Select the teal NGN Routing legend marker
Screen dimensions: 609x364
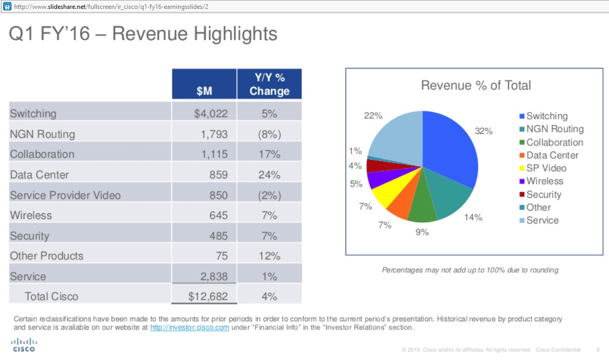(x=521, y=129)
